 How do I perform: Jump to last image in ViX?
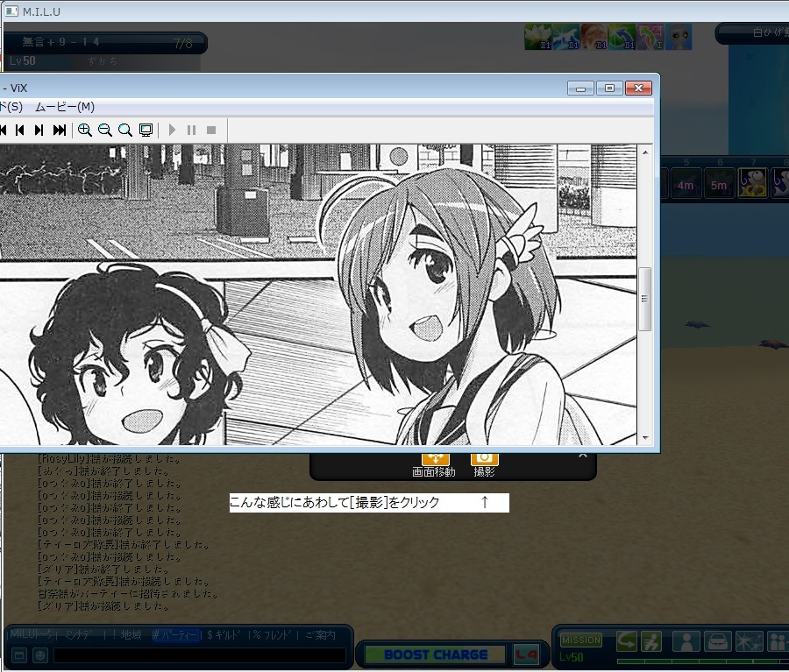60,131
